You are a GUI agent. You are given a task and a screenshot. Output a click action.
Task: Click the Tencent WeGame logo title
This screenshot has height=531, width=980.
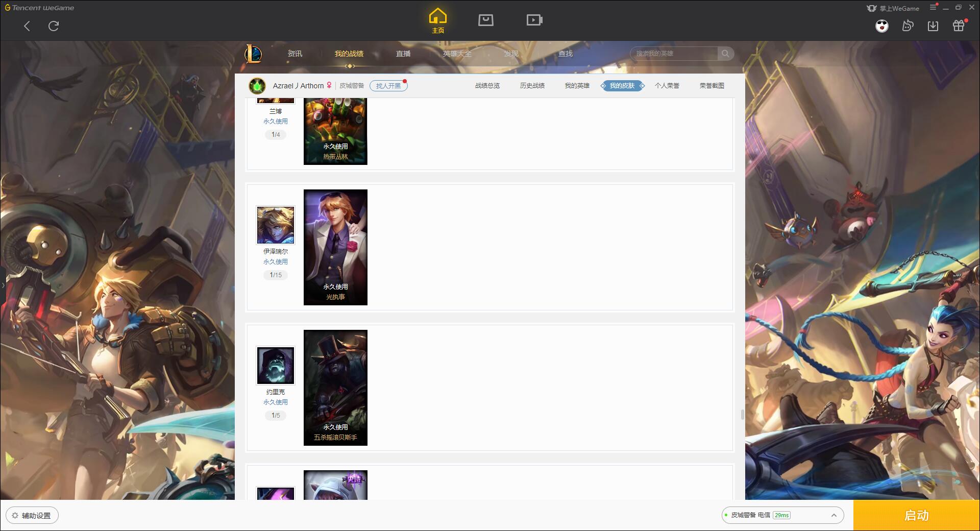[x=39, y=8]
